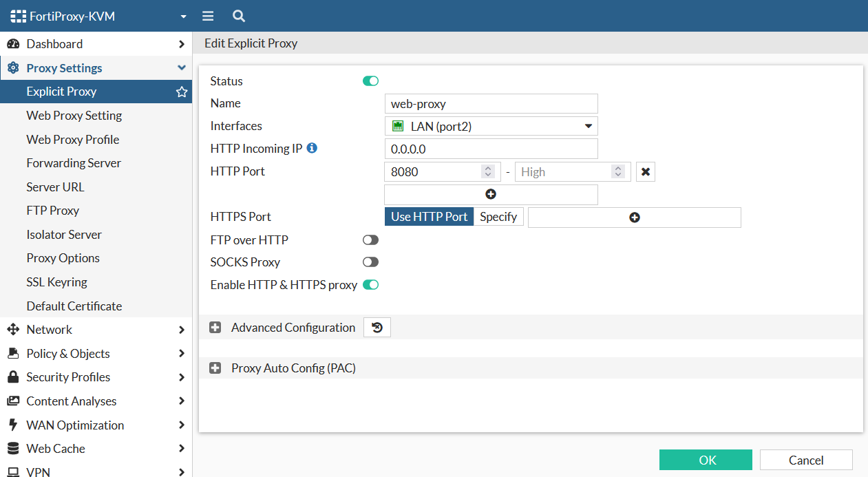
Task: Expand the Advanced Configuration section
Action: pyautogui.click(x=215, y=328)
